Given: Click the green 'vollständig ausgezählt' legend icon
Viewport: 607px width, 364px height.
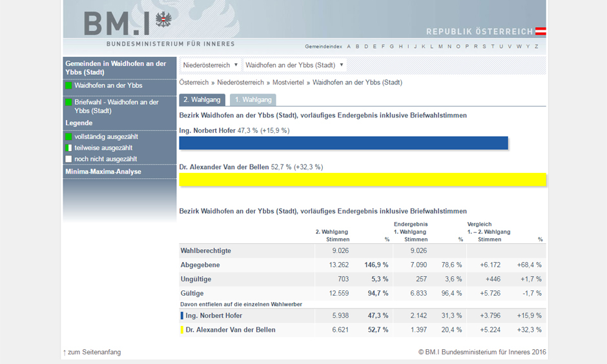Looking at the screenshot, I should pos(68,137).
